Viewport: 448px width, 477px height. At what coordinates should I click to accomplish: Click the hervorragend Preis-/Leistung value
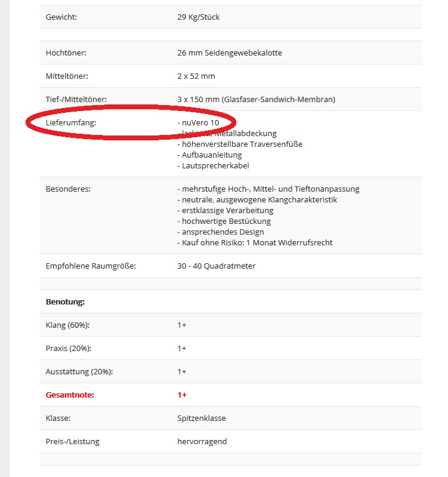click(202, 441)
